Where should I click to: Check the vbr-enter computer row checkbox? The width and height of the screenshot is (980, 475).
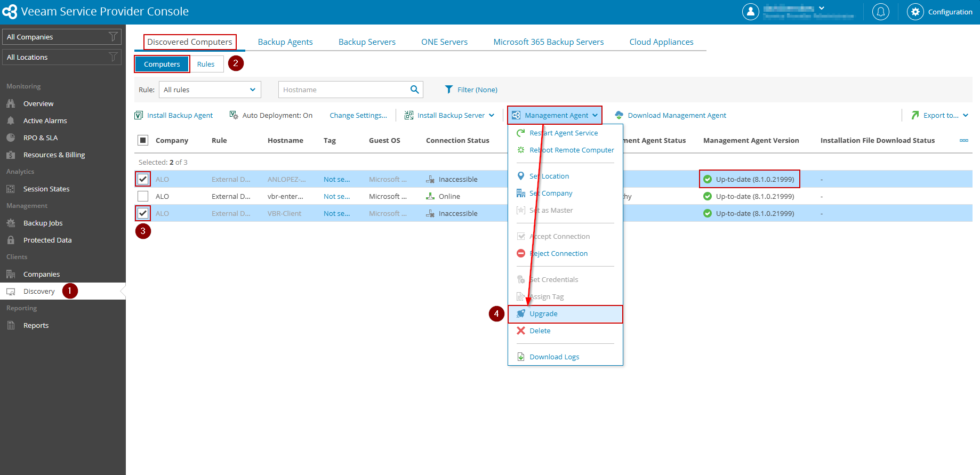pos(143,196)
